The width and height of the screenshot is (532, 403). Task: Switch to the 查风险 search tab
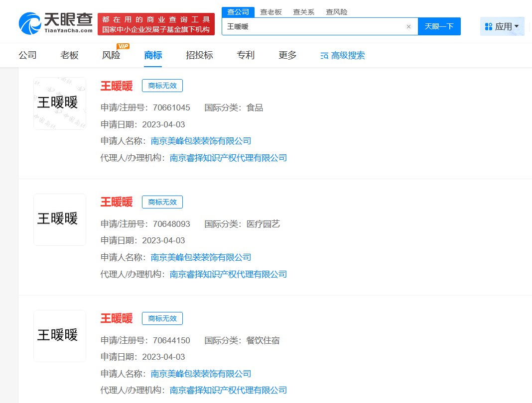pos(337,12)
